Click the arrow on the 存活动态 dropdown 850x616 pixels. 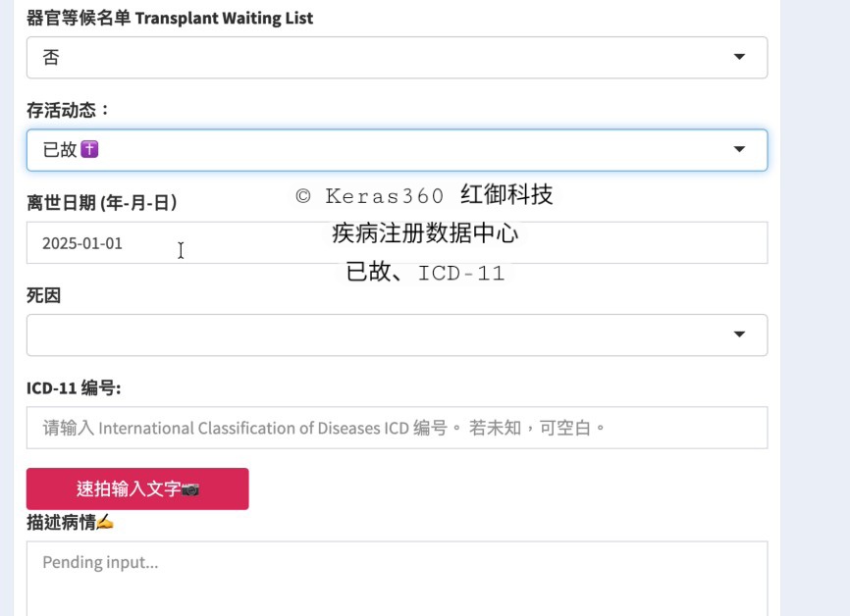coord(739,150)
